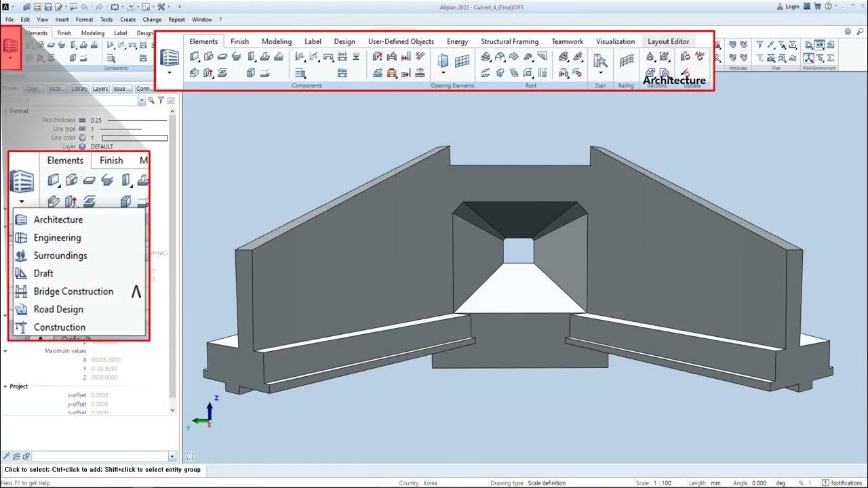Open Notifications in the status bar

coord(842,483)
